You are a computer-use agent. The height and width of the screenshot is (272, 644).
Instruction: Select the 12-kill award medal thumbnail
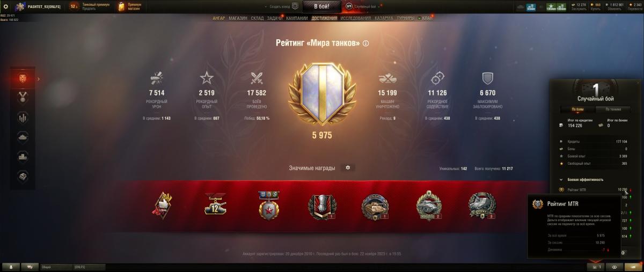(x=215, y=204)
